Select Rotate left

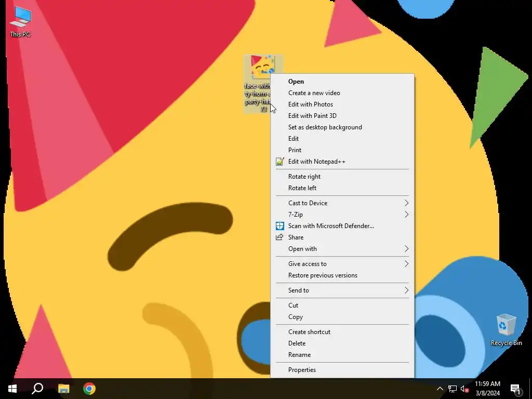coord(342,188)
